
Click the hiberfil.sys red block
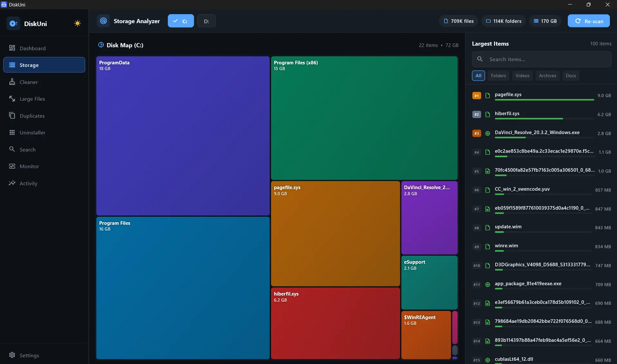pos(335,323)
